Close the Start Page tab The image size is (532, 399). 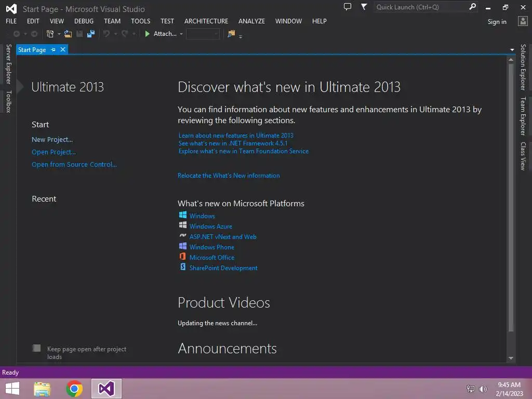[63, 49]
